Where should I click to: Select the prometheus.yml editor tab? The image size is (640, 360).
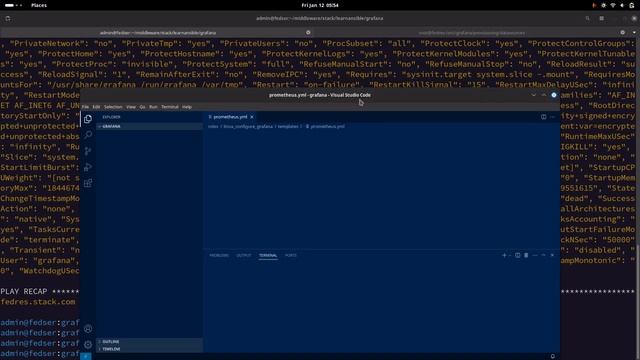point(230,117)
